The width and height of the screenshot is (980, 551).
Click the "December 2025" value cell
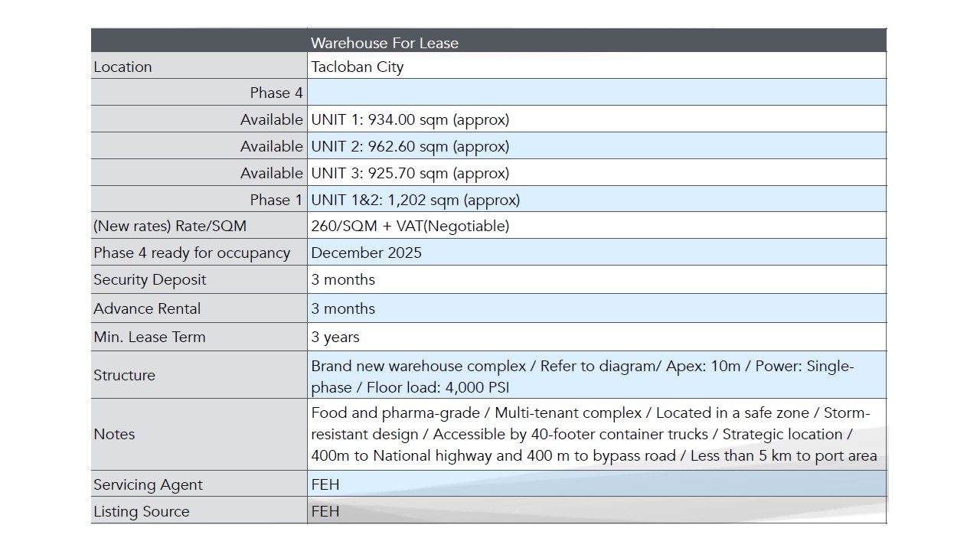pos(366,253)
